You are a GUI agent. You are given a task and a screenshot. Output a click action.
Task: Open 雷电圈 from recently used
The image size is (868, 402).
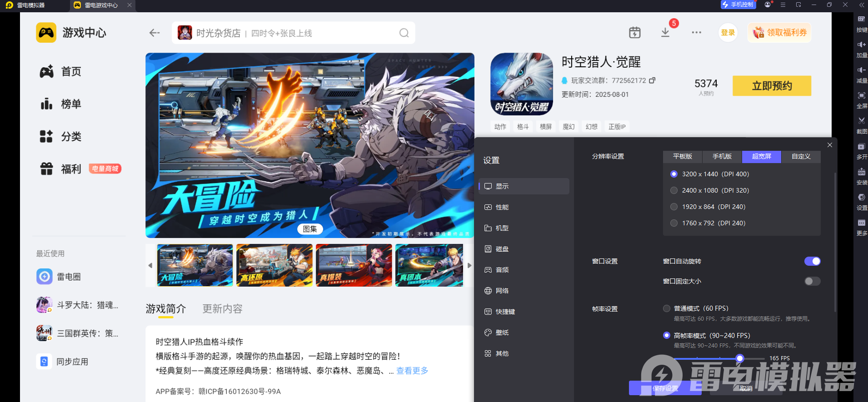coord(59,277)
